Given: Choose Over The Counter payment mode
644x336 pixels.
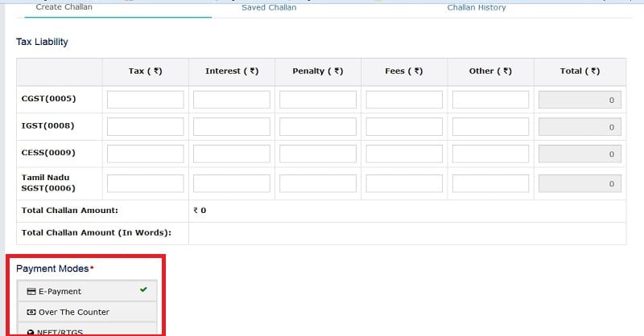Looking at the screenshot, I should (x=87, y=312).
